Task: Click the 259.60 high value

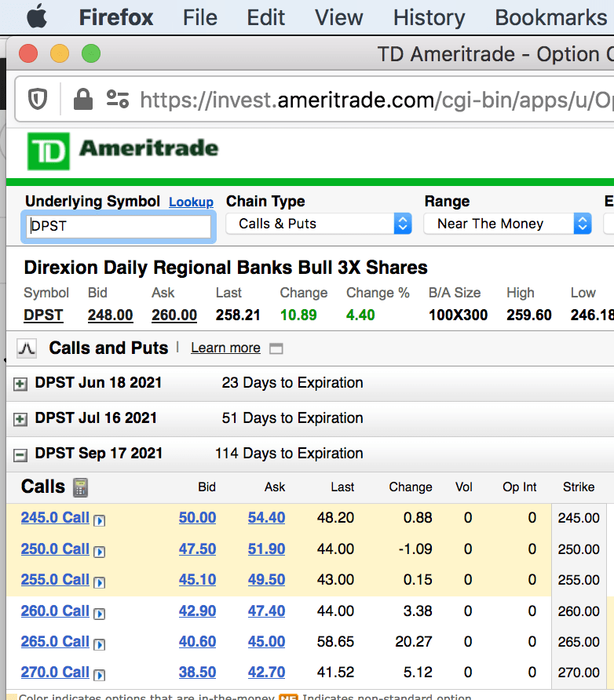Action: [x=529, y=315]
